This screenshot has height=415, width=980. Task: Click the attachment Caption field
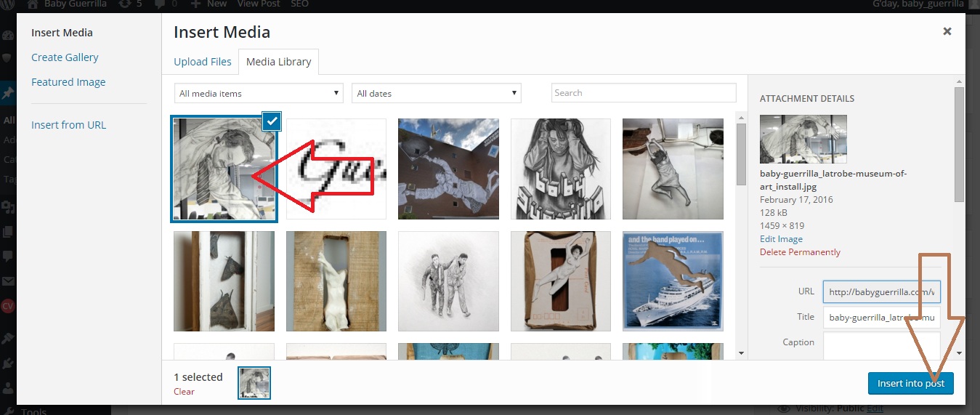881,345
